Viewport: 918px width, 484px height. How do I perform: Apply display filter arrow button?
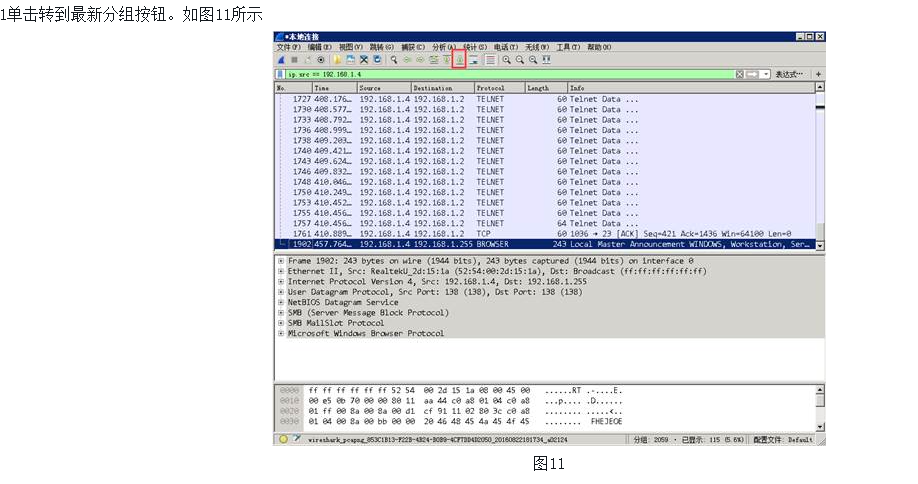pos(752,74)
